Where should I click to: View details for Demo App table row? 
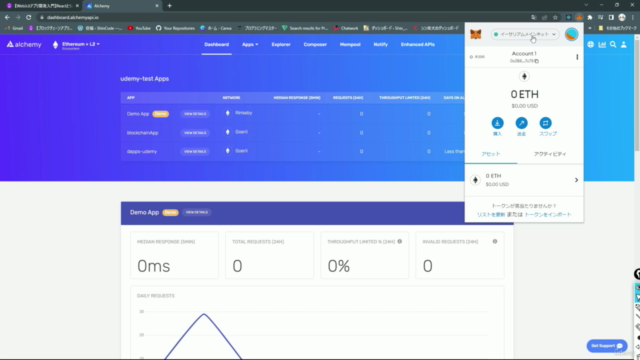click(x=195, y=114)
